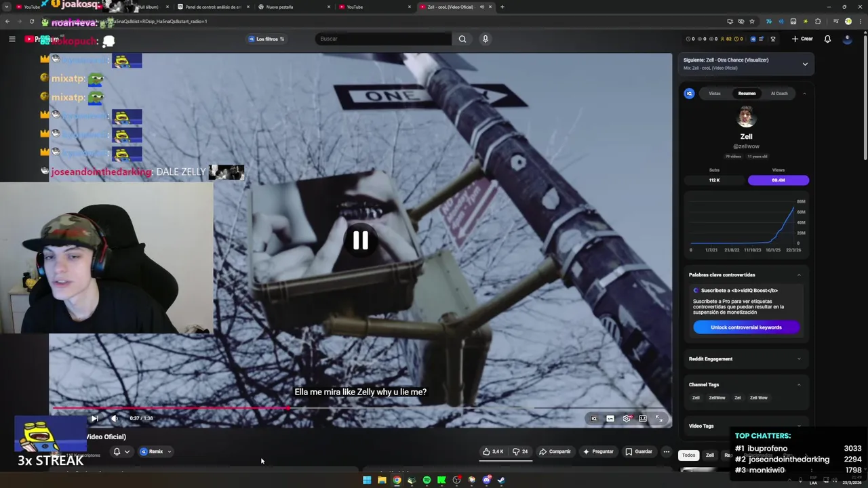Click the YouTube search field
The width and height of the screenshot is (868, 488).
pos(383,39)
